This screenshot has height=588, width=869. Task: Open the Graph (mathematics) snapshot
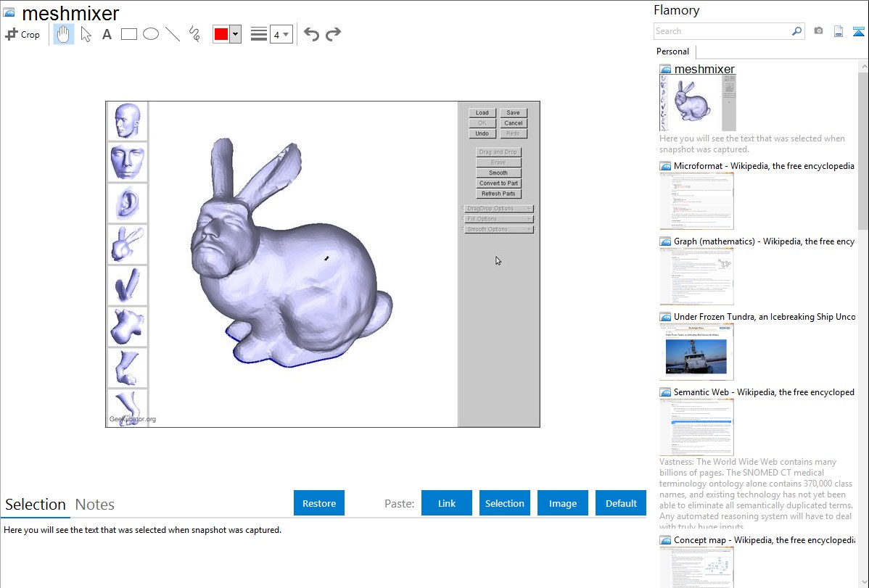pos(764,241)
